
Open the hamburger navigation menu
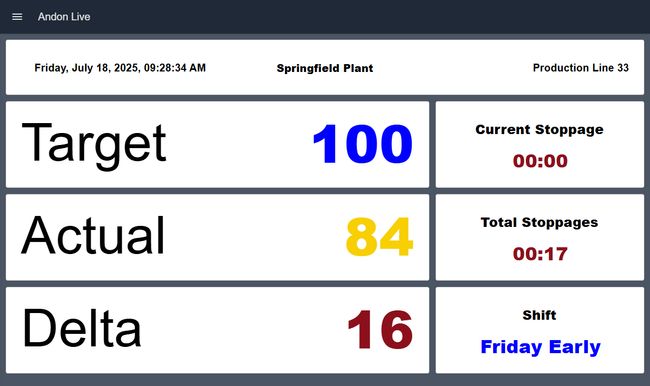click(x=17, y=17)
